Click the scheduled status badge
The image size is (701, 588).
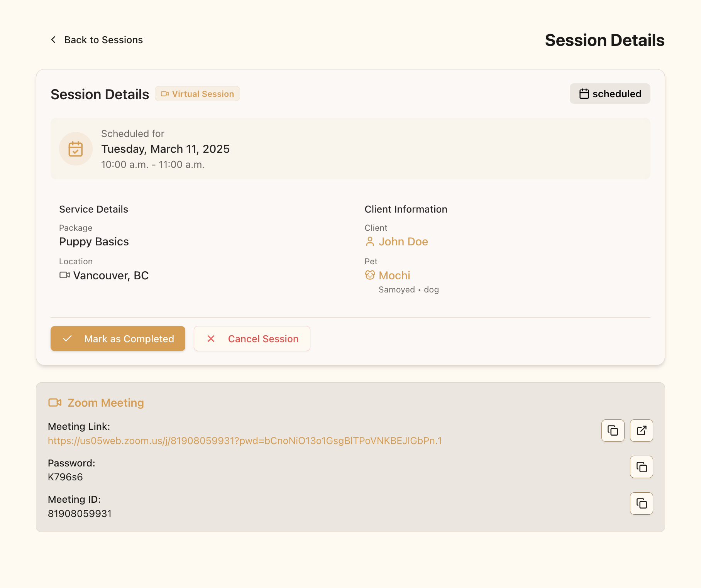pos(610,93)
